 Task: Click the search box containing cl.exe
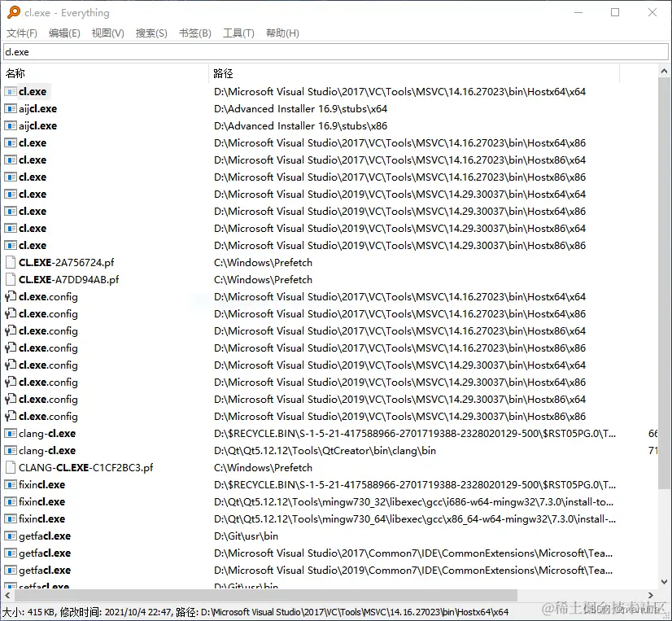(x=335, y=52)
